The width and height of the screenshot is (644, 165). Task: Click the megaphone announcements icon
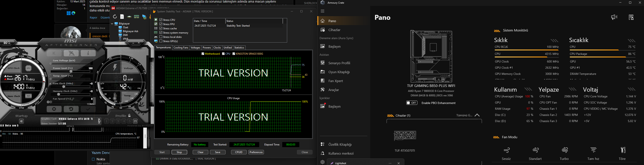coord(614,17)
